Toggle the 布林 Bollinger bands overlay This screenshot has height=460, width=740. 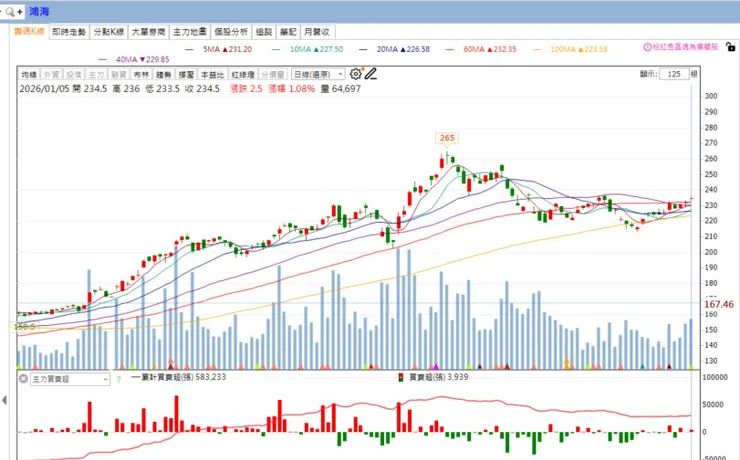141,75
